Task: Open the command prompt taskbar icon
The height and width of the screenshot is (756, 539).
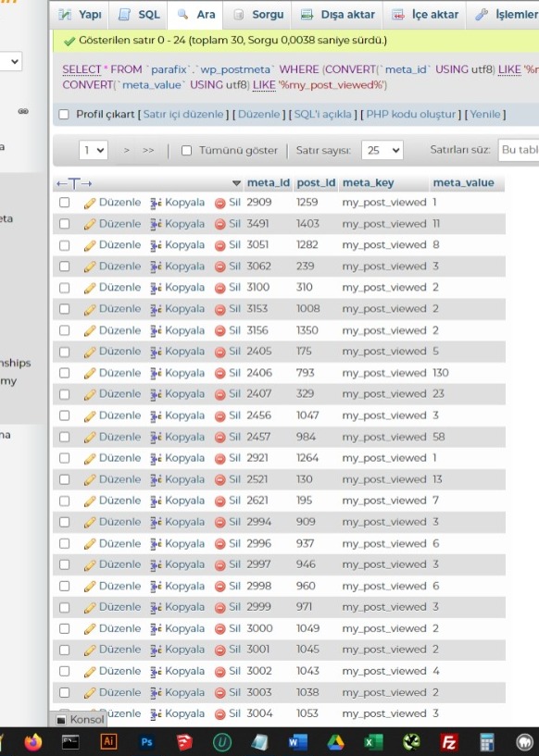Action: (x=70, y=741)
